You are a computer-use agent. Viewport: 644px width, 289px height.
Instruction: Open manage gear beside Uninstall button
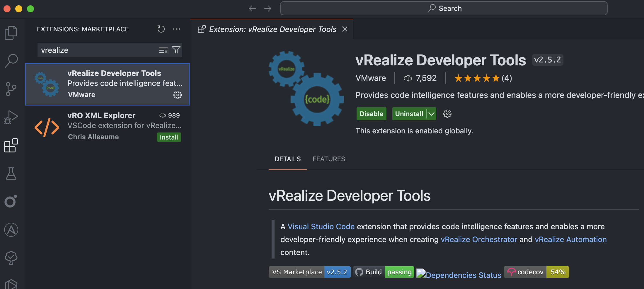point(447,114)
